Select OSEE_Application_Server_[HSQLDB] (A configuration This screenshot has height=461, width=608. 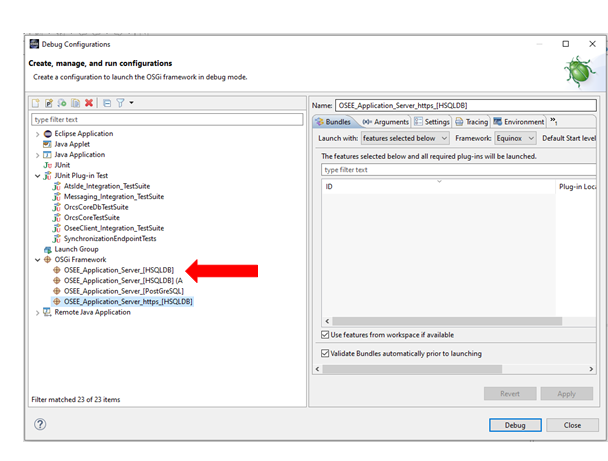click(123, 280)
